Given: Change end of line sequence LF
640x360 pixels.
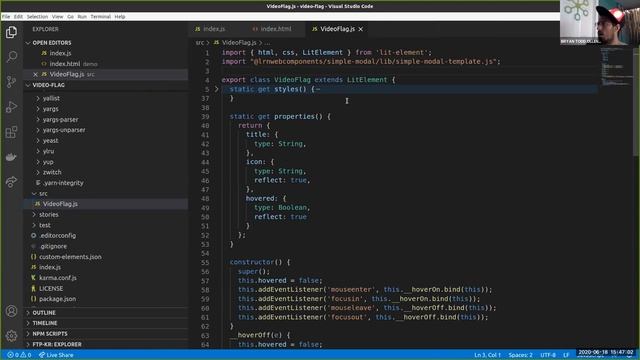Looking at the screenshot, I should point(566,355).
